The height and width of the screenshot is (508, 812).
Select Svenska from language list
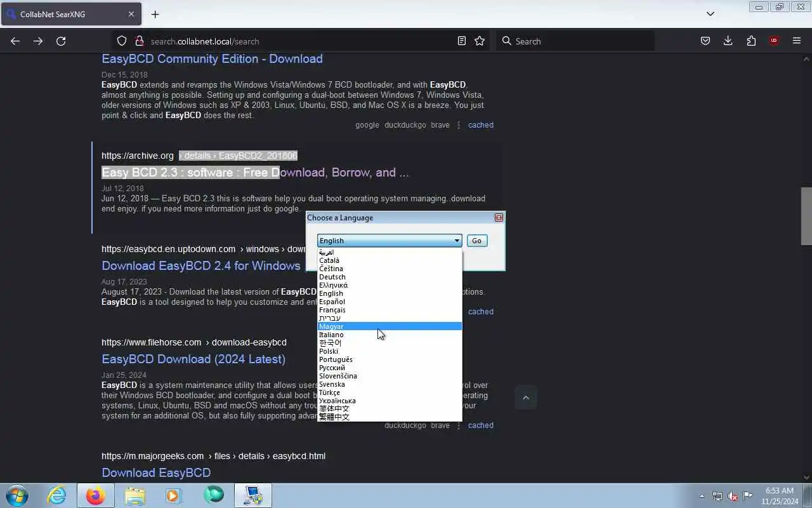click(x=390, y=384)
